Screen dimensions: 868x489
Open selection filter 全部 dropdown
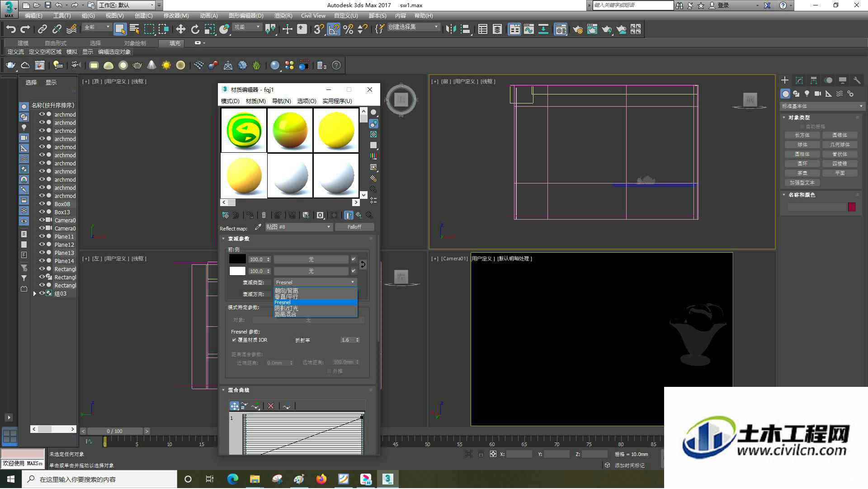[x=97, y=27]
